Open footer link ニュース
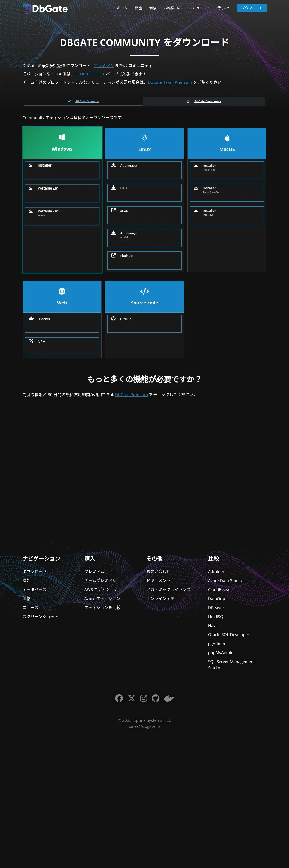This screenshot has width=289, height=868. (x=30, y=608)
